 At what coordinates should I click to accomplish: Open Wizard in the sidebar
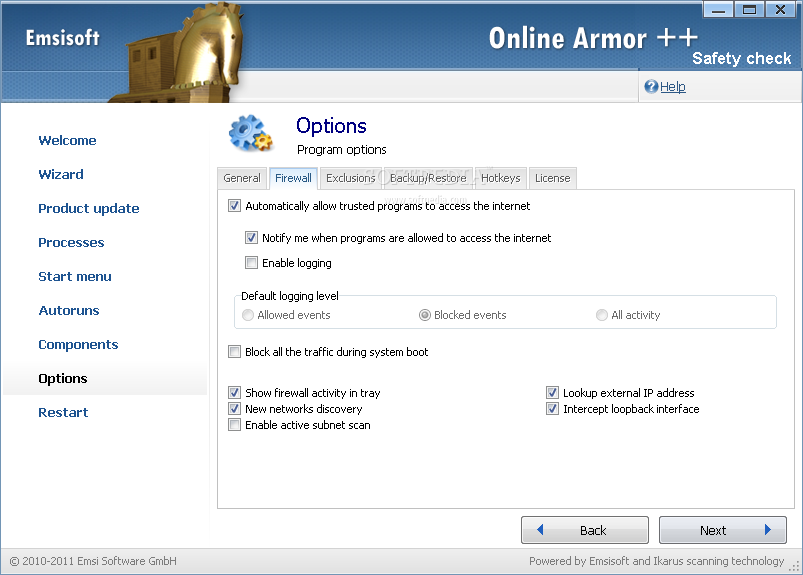coord(61,174)
